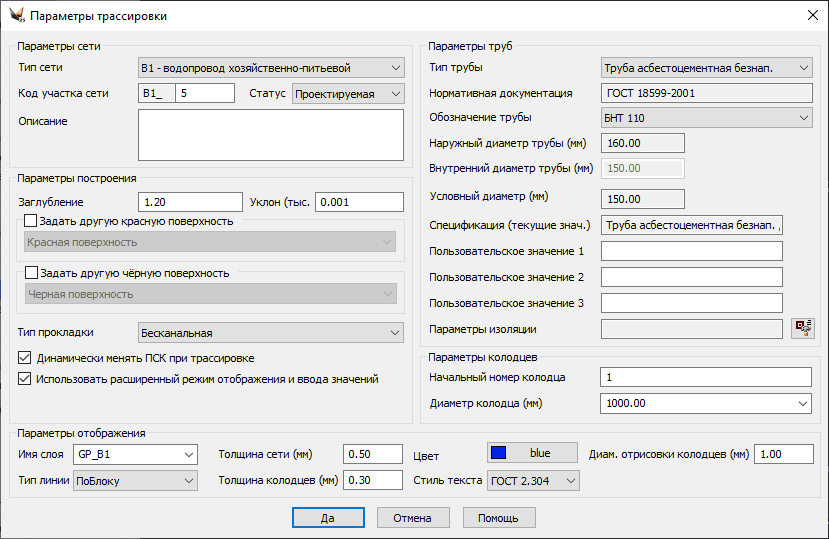Open Стиль текста dropdown

pyautogui.click(x=533, y=481)
